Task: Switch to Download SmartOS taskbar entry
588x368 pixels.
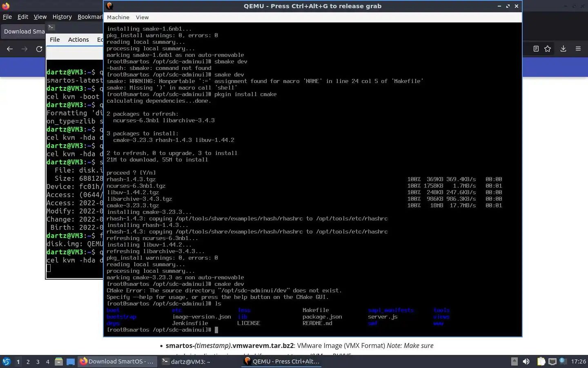Action: click(117, 361)
